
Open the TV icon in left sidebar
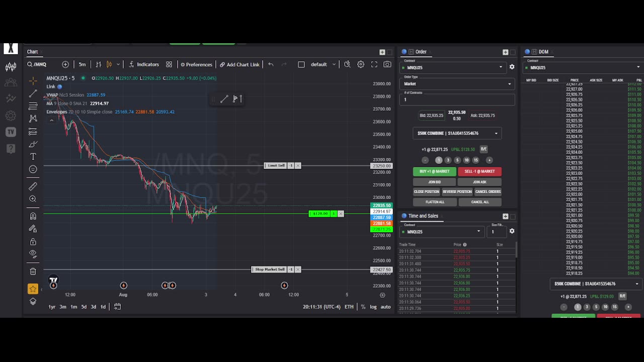[x=11, y=132]
